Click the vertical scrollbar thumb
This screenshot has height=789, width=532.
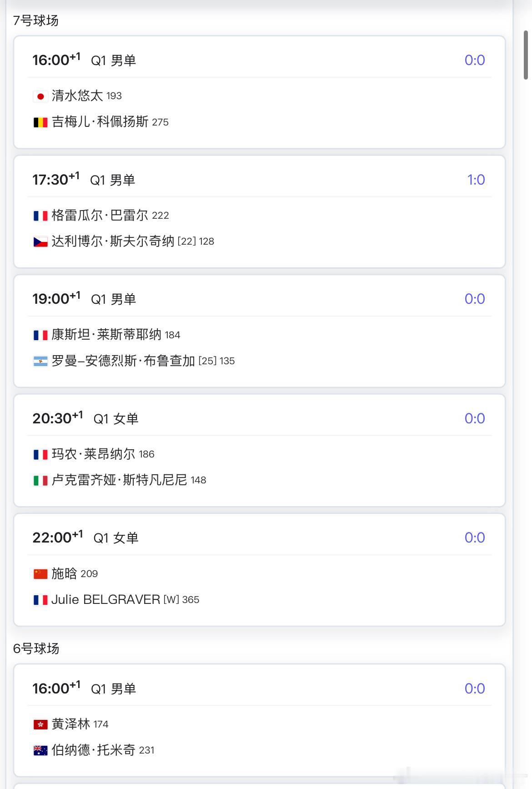[526, 55]
